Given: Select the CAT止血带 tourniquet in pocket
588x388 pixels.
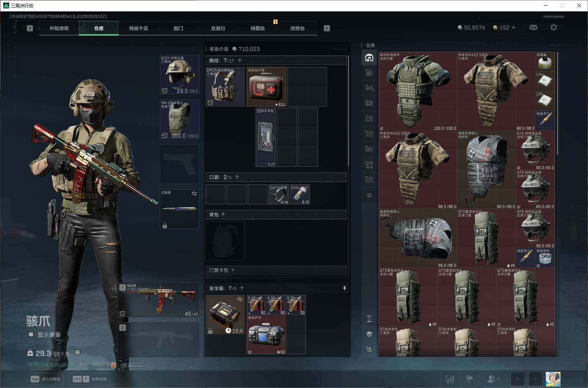Looking at the screenshot, I should point(279,194).
